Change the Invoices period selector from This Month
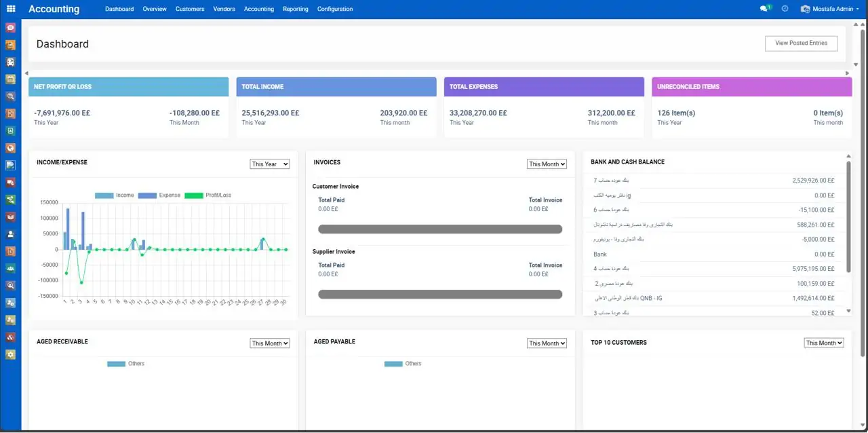The width and height of the screenshot is (868, 433). pos(547,164)
